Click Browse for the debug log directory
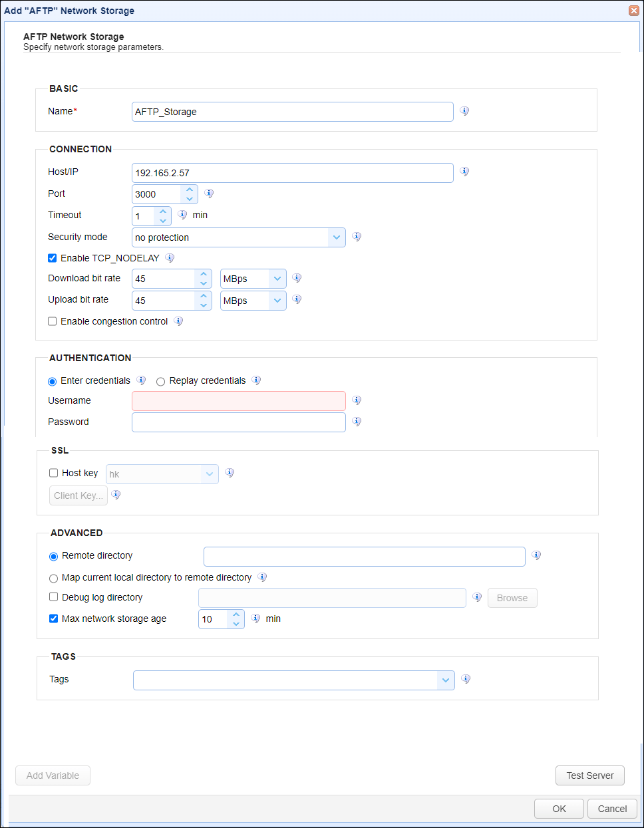 point(512,598)
